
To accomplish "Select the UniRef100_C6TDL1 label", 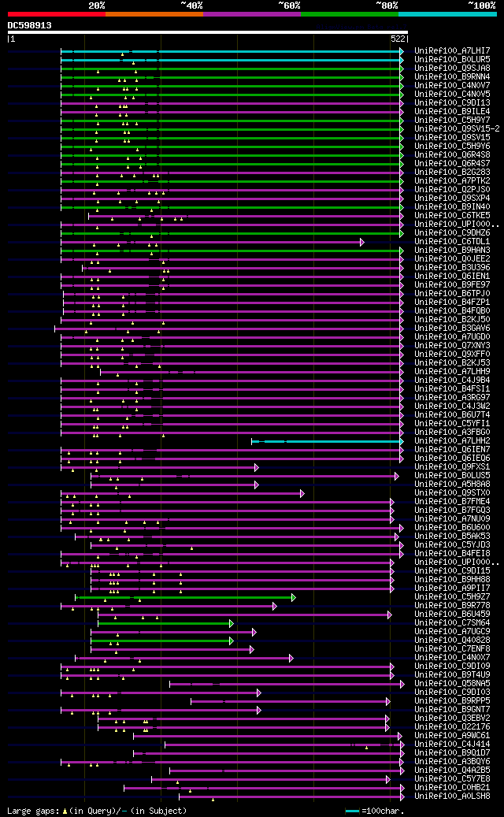I will tap(452, 242).
